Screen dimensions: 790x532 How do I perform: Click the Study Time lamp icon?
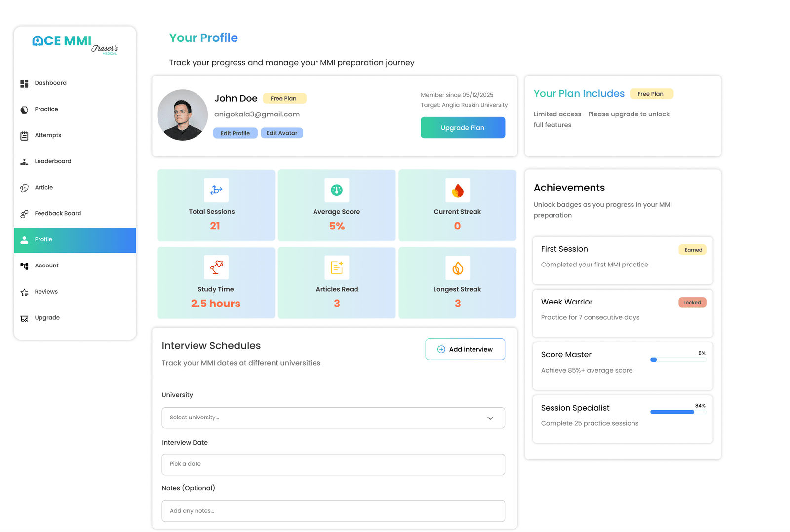click(216, 267)
